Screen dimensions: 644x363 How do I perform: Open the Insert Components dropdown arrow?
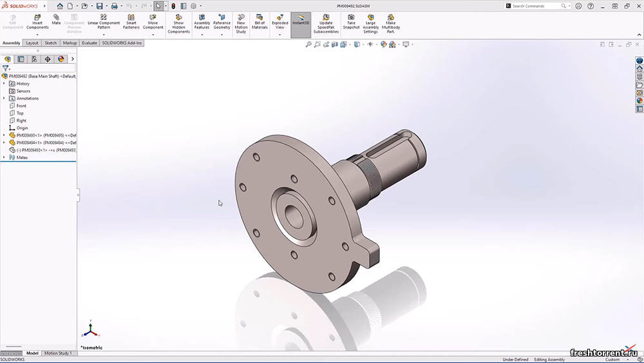(x=37, y=35)
